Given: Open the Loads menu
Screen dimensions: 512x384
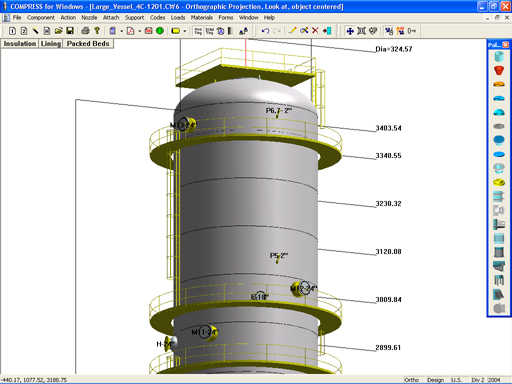Looking at the screenshot, I should tap(178, 18).
